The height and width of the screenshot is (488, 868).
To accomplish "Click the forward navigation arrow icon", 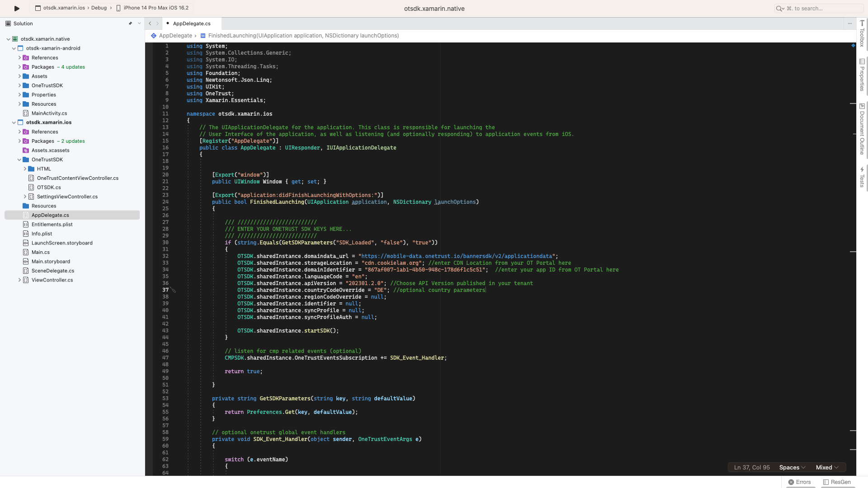I will click(x=157, y=23).
